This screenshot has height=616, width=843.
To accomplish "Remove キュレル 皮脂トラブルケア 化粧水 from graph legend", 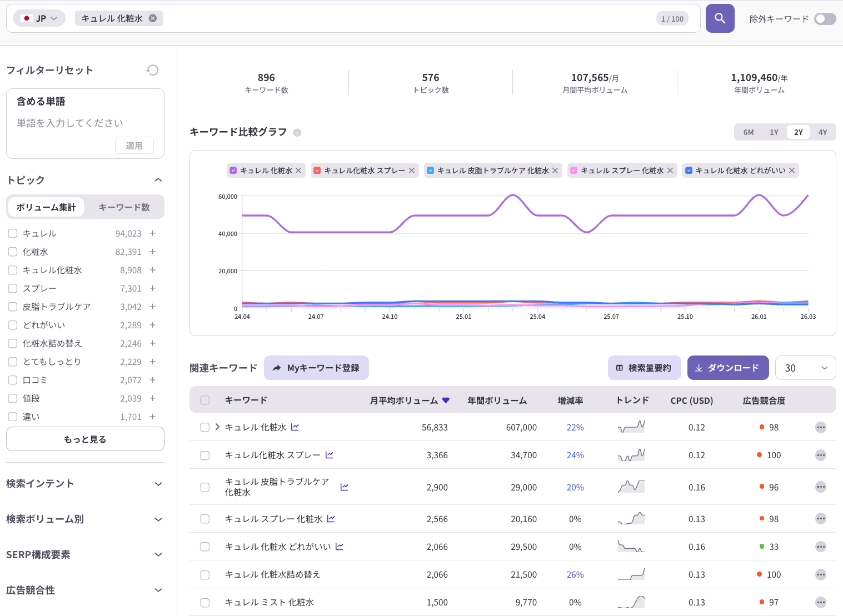I will pyautogui.click(x=555, y=171).
